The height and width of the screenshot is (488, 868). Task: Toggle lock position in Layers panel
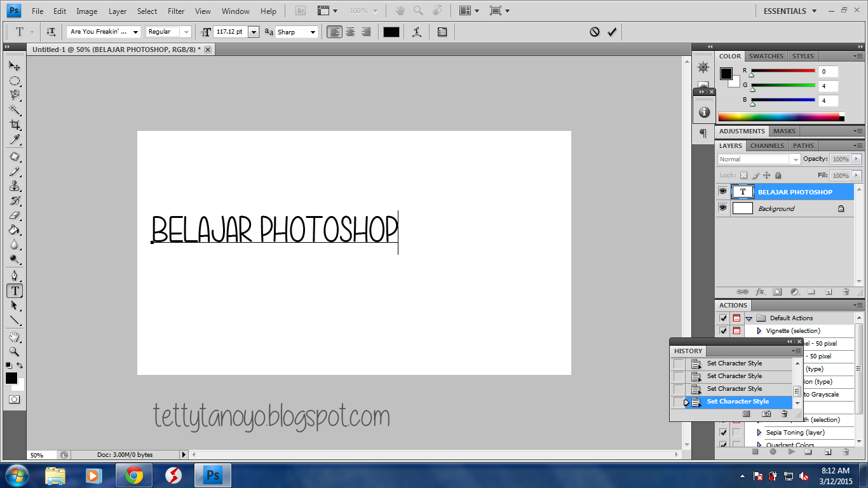click(x=767, y=175)
